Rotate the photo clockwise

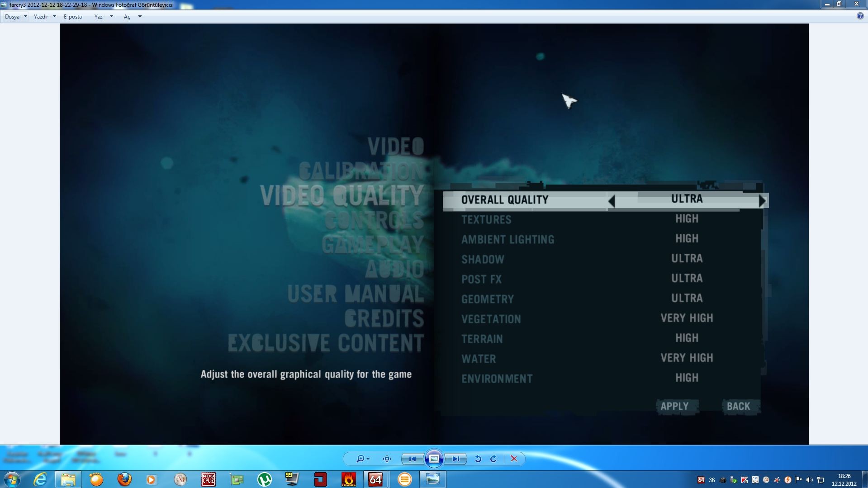click(x=493, y=459)
